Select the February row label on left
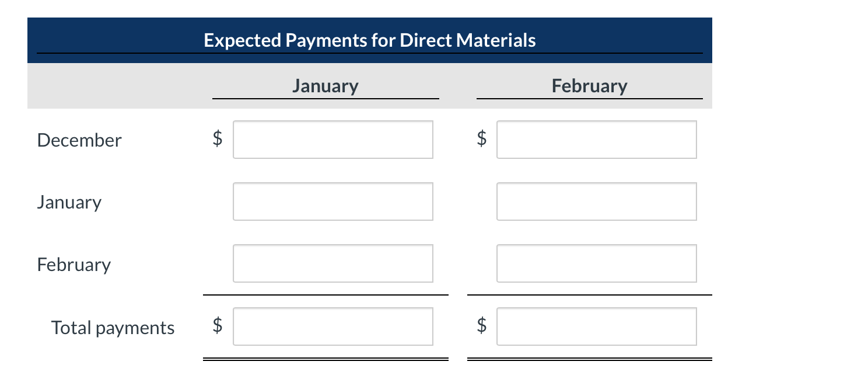The image size is (868, 389). [x=74, y=265]
